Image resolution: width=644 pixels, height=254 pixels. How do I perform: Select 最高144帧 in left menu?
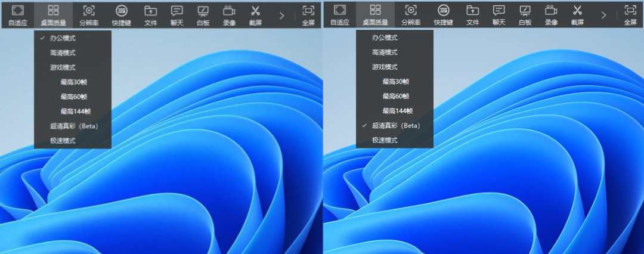[x=73, y=111]
